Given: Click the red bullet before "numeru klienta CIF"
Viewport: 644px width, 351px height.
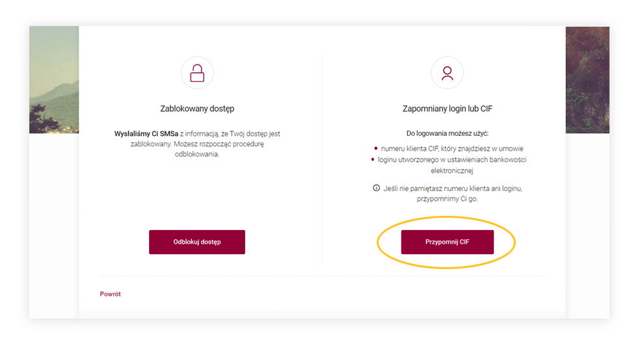Looking at the screenshot, I should click(x=376, y=148).
